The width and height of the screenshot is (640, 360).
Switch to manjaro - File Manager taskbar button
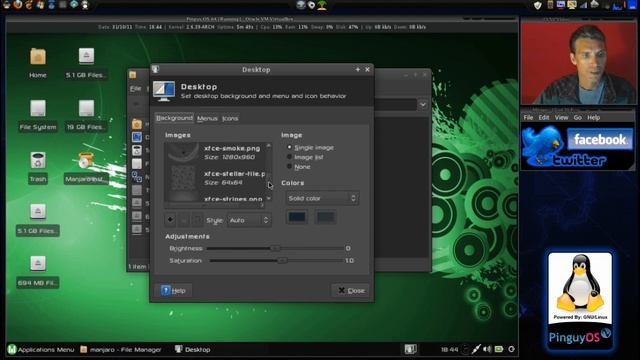tap(121, 349)
